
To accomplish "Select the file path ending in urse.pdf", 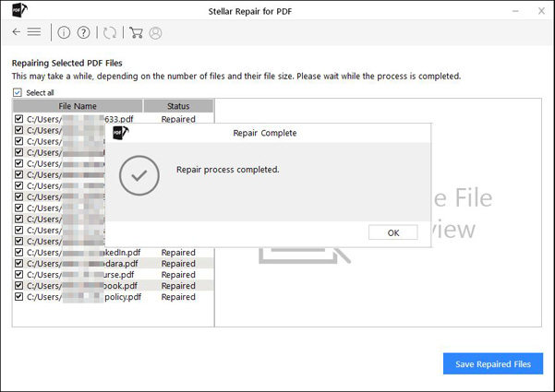I will [80, 275].
